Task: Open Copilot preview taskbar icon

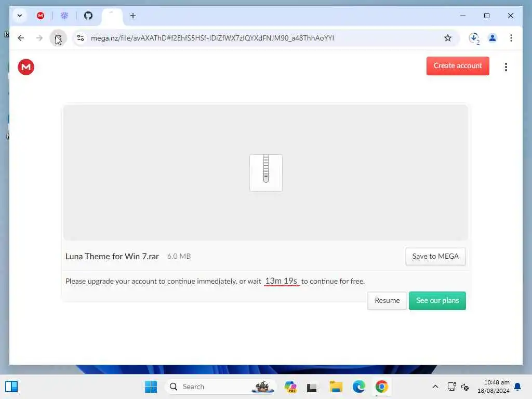Action: [290, 387]
